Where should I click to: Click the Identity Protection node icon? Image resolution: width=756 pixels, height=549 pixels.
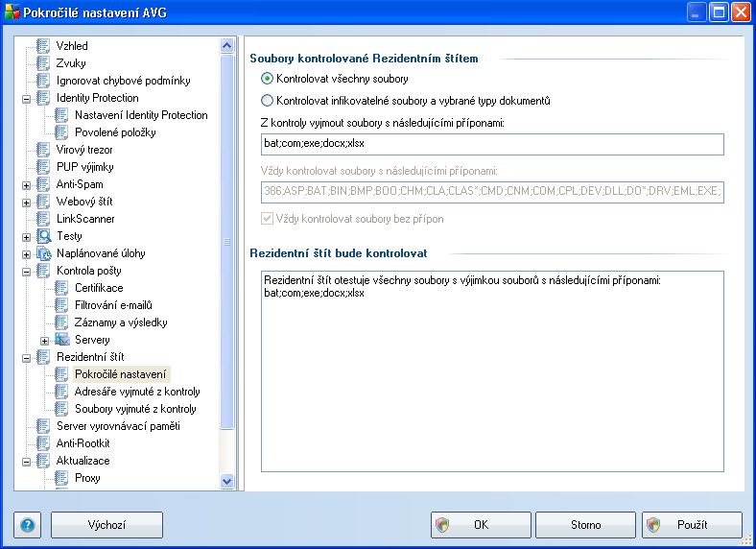pyautogui.click(x=43, y=98)
